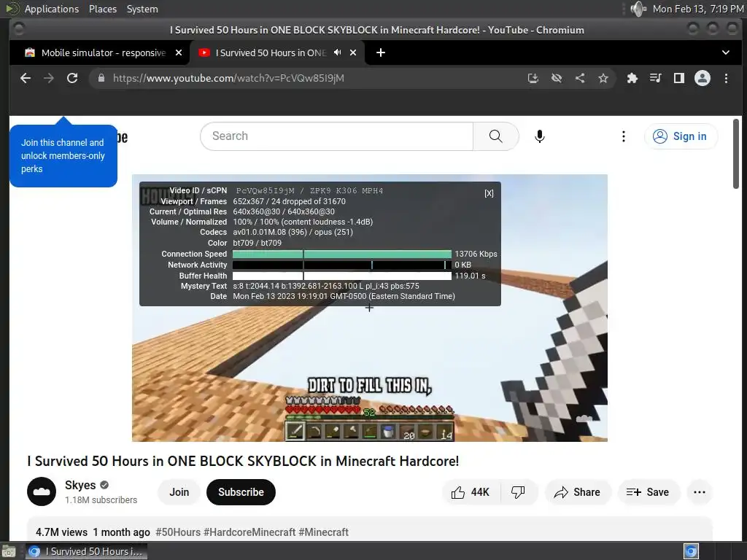
Task: Open the Applications menu
Action: 52,9
